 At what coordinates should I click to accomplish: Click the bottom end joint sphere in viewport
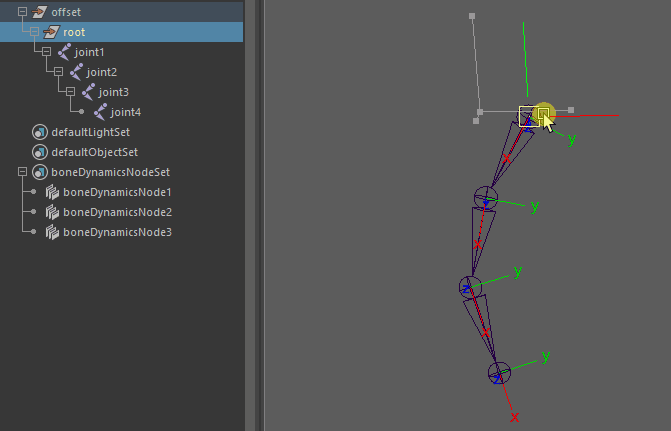pos(499,373)
